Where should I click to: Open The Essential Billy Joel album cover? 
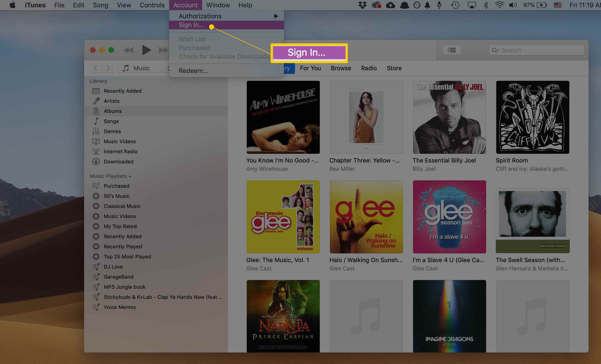click(449, 117)
